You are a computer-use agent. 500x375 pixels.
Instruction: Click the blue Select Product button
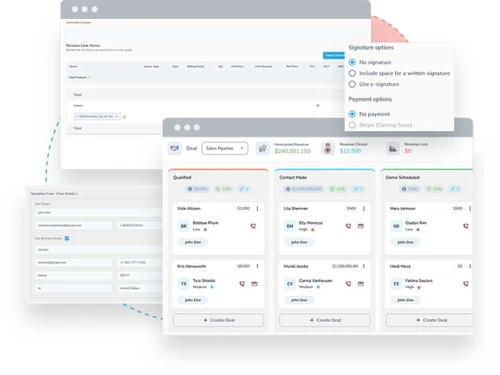coord(334,55)
